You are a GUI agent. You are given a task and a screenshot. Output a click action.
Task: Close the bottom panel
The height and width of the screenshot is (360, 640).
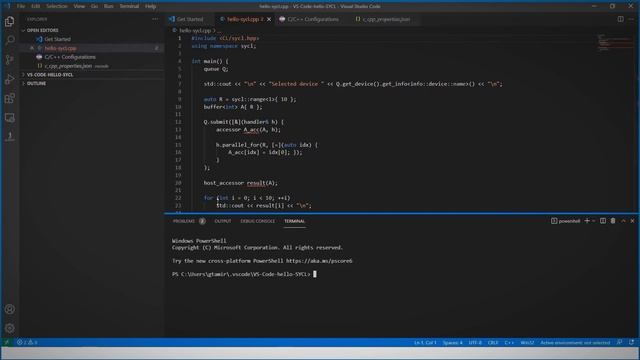(632, 221)
